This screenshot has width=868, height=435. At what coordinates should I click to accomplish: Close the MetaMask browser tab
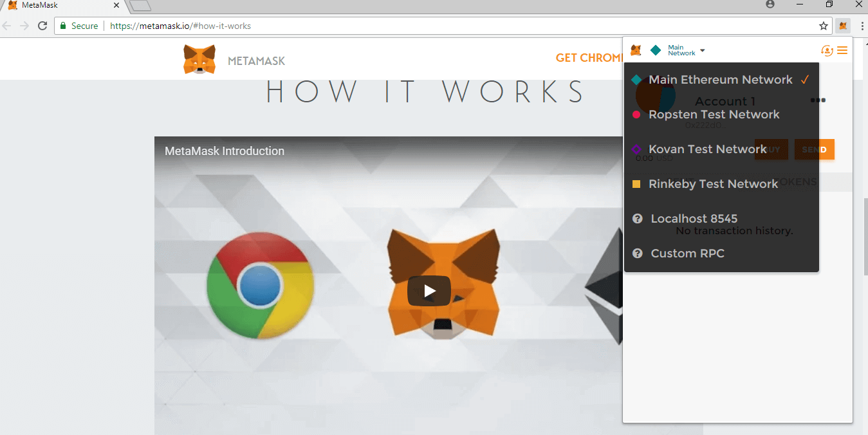[x=116, y=5]
